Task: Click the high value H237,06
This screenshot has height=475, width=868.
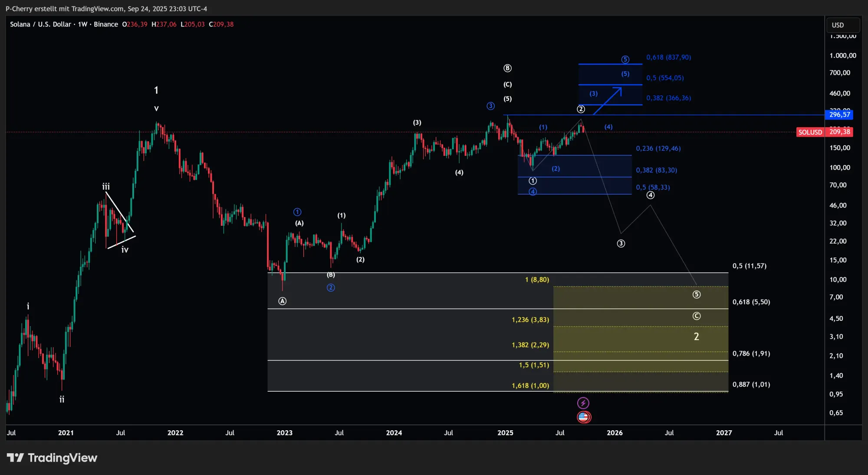Action: click(164, 24)
